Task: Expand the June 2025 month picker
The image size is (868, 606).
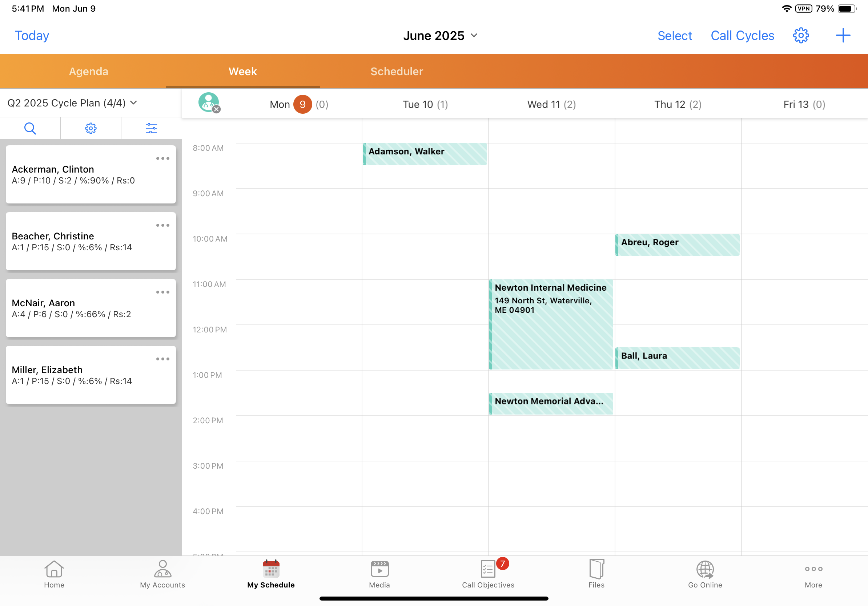Action: click(441, 36)
